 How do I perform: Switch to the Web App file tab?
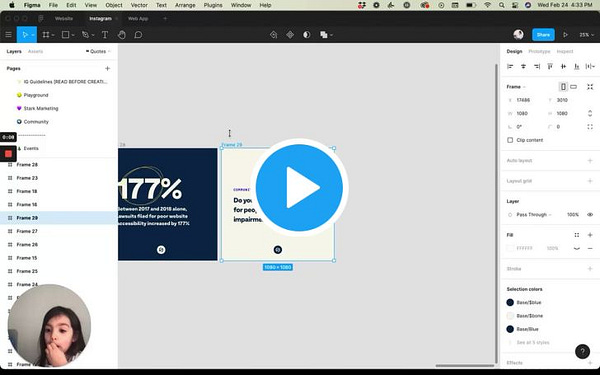(138, 18)
